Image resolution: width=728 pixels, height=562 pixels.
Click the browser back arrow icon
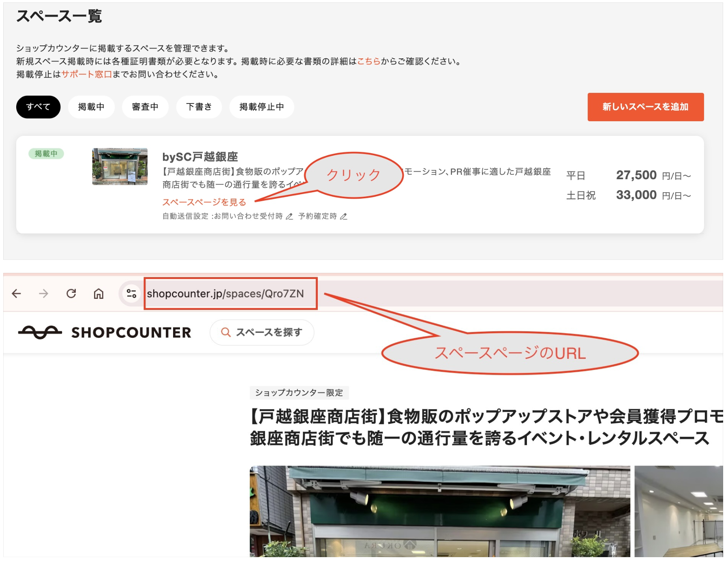point(17,294)
